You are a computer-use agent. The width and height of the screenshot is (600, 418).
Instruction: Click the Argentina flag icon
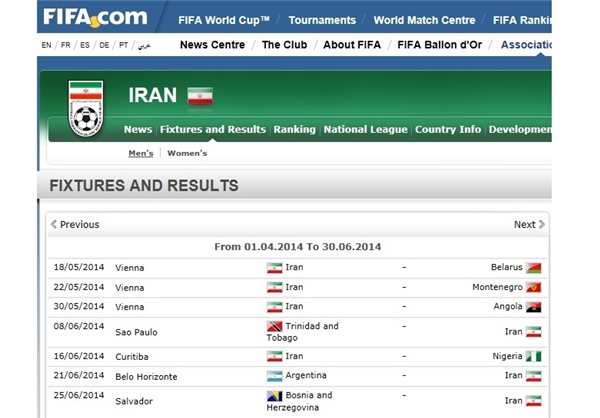tap(274, 376)
